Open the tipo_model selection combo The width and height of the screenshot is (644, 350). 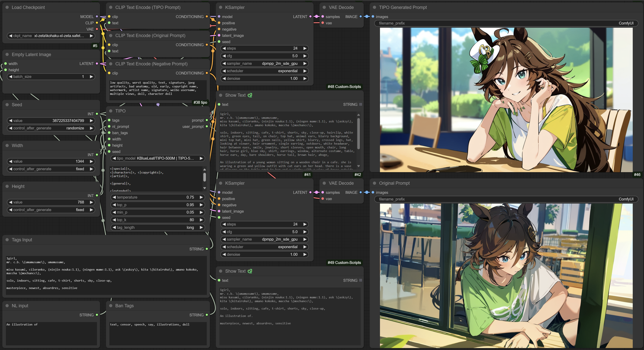point(157,158)
